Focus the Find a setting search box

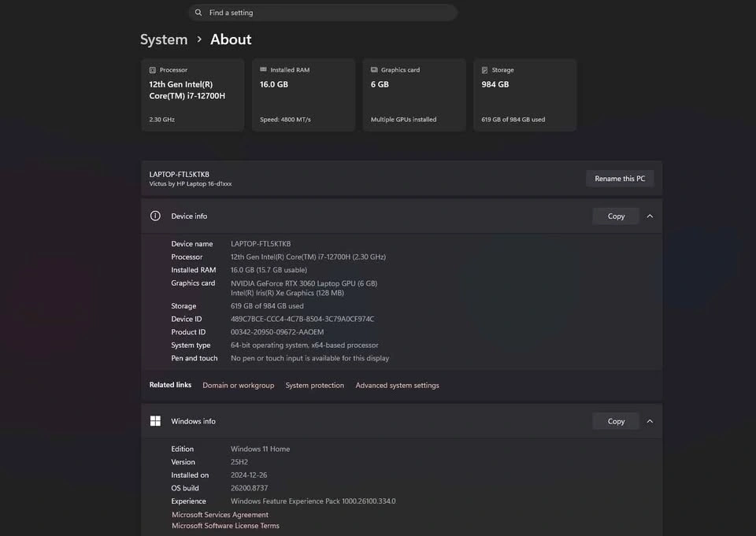coord(323,13)
